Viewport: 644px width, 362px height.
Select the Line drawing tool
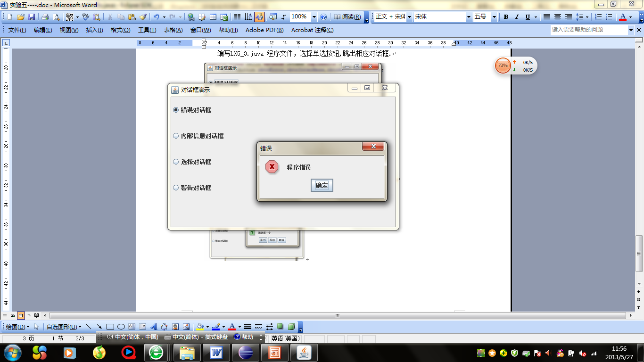(x=88, y=327)
